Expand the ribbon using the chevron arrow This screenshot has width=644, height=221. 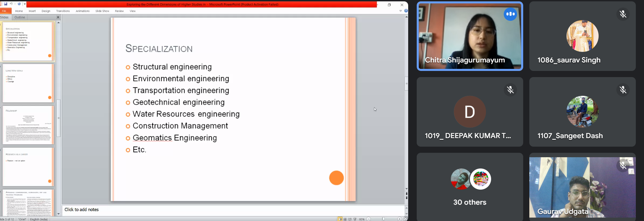[x=401, y=11]
